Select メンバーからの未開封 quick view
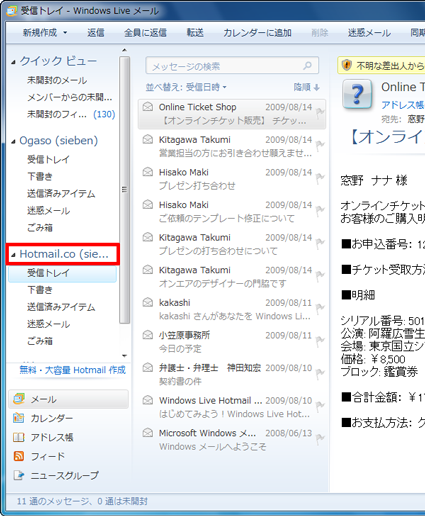The image size is (425, 516). (x=70, y=97)
